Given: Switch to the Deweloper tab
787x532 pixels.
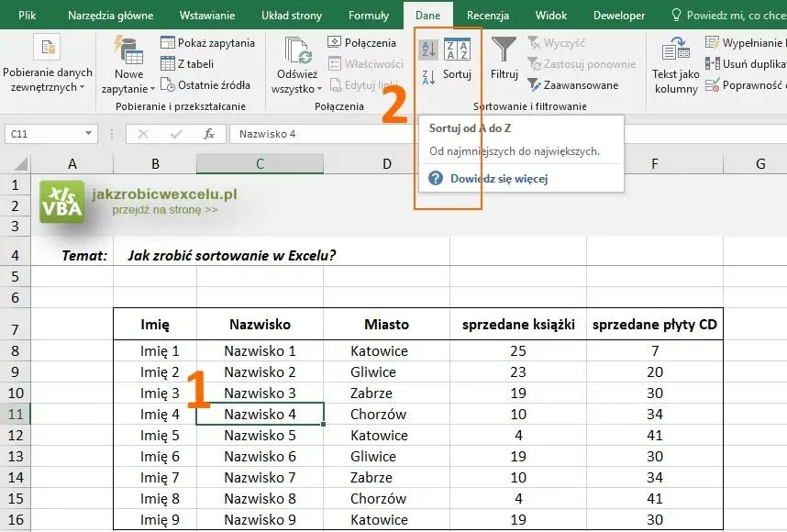Looking at the screenshot, I should tap(619, 15).
